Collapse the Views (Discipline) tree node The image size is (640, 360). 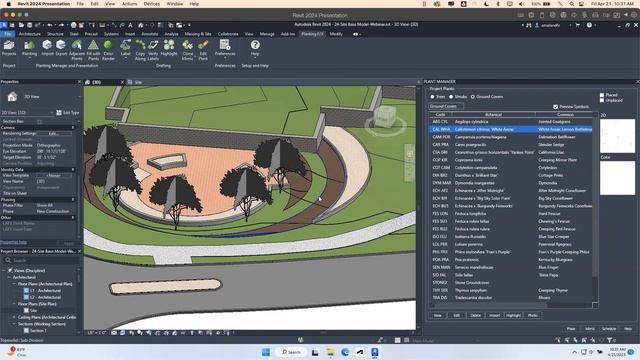4,270
